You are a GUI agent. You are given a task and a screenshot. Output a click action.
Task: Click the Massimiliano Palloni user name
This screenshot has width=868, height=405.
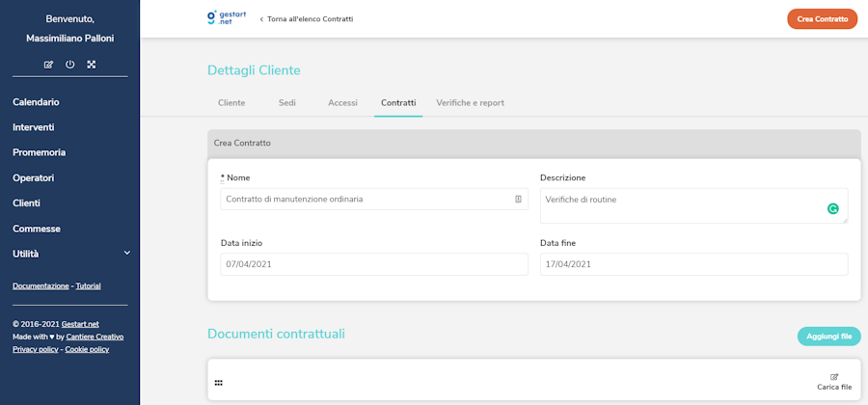click(x=69, y=39)
